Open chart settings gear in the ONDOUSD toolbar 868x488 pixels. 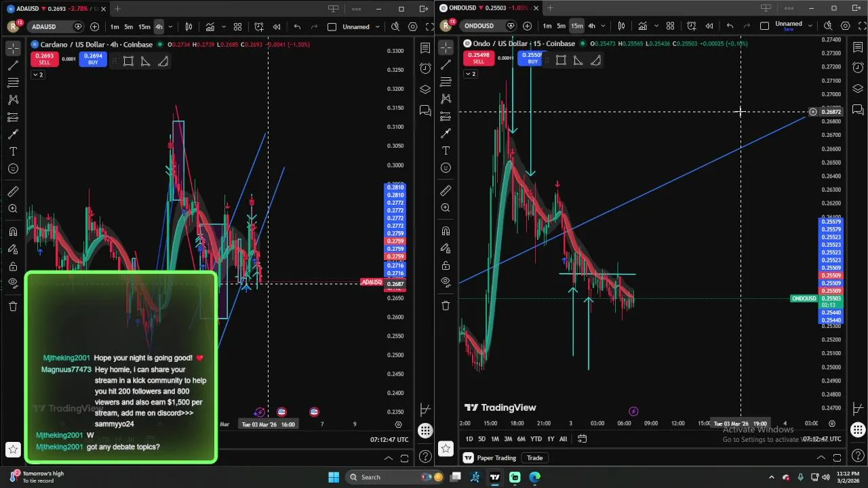pyautogui.click(x=846, y=26)
